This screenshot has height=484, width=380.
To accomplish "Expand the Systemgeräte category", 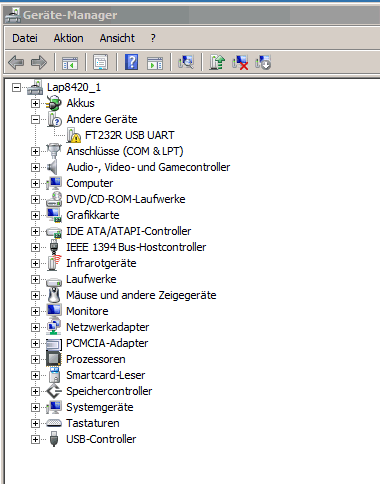I will pyautogui.click(x=35, y=407).
